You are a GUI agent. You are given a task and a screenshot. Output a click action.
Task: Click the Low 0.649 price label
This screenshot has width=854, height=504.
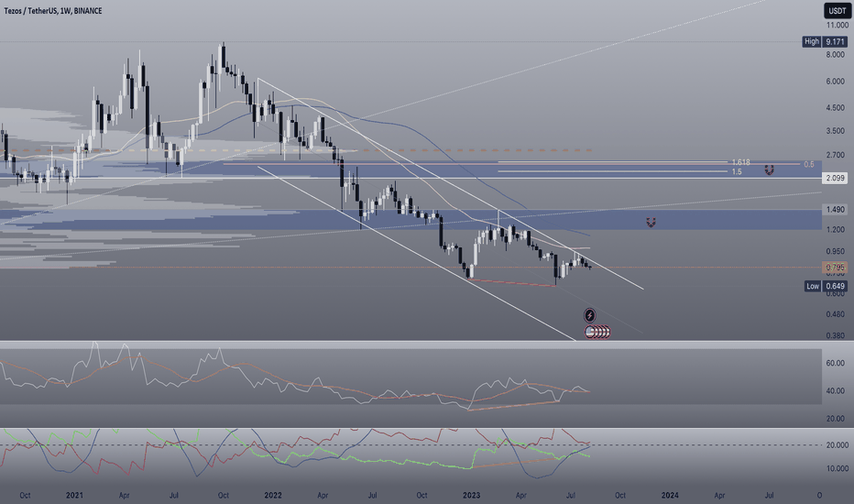coord(826,286)
